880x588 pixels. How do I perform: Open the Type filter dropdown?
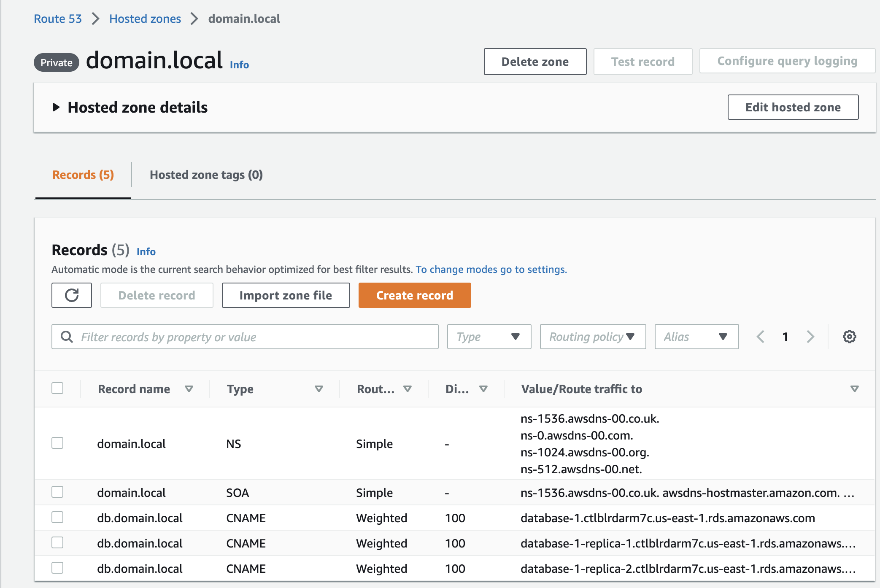coord(489,337)
